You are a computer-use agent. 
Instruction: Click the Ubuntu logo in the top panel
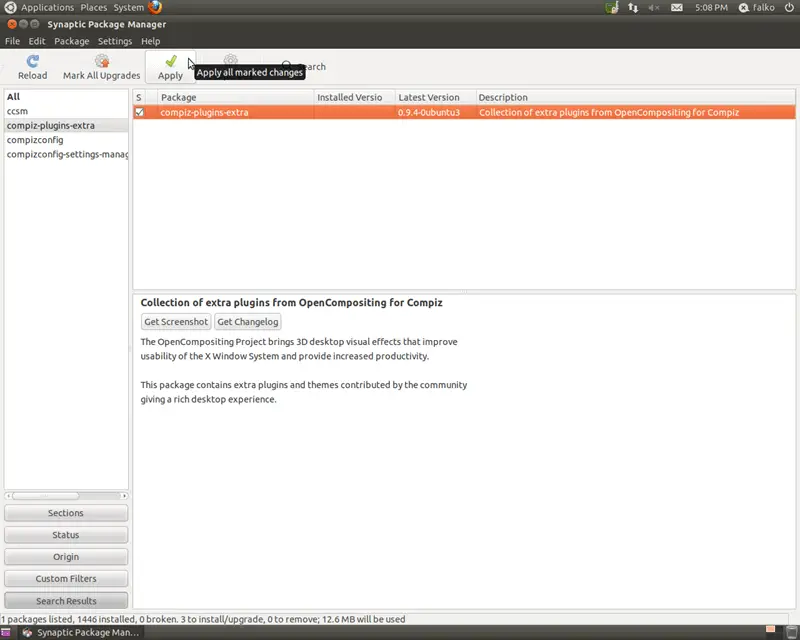coord(10,8)
